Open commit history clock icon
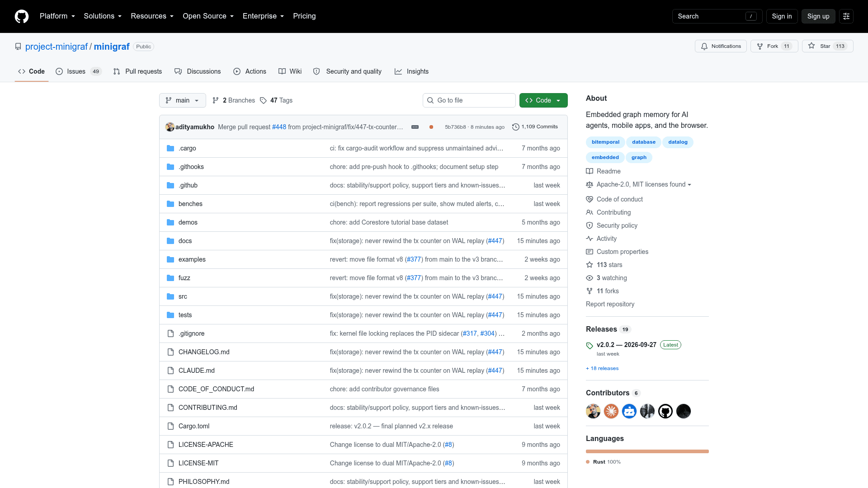Viewport: 868px width, 488px height. point(515,127)
